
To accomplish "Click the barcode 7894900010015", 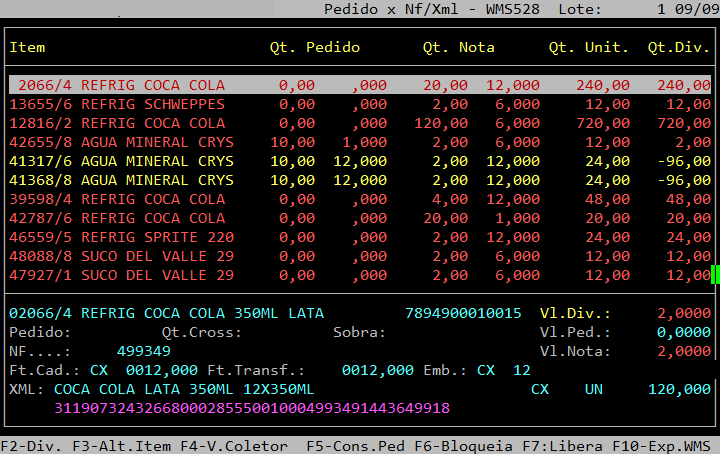I will click(x=463, y=313).
